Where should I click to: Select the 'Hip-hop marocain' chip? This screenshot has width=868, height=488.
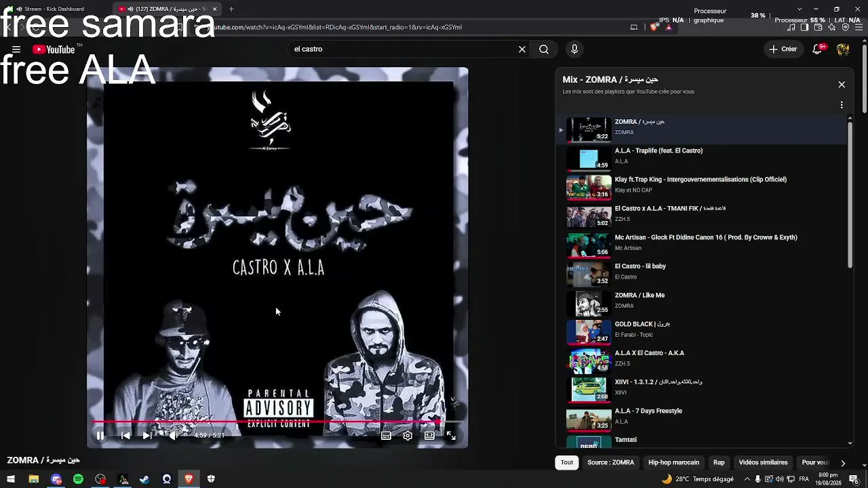click(673, 463)
